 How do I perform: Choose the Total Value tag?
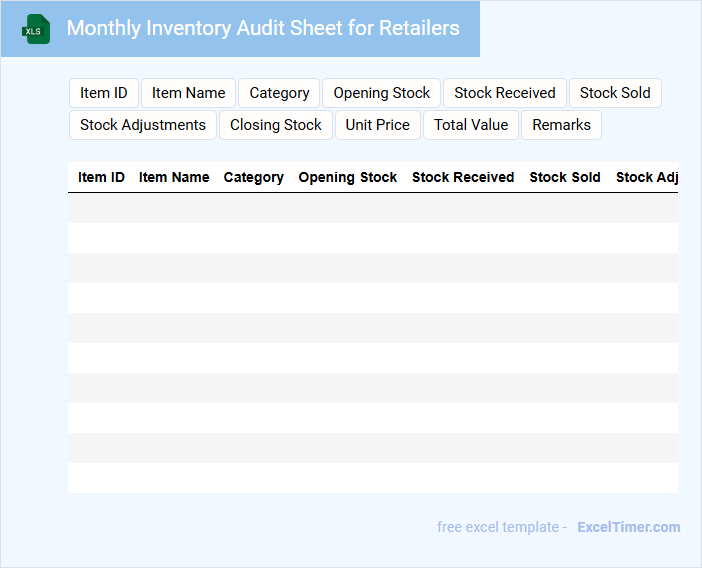click(x=471, y=125)
